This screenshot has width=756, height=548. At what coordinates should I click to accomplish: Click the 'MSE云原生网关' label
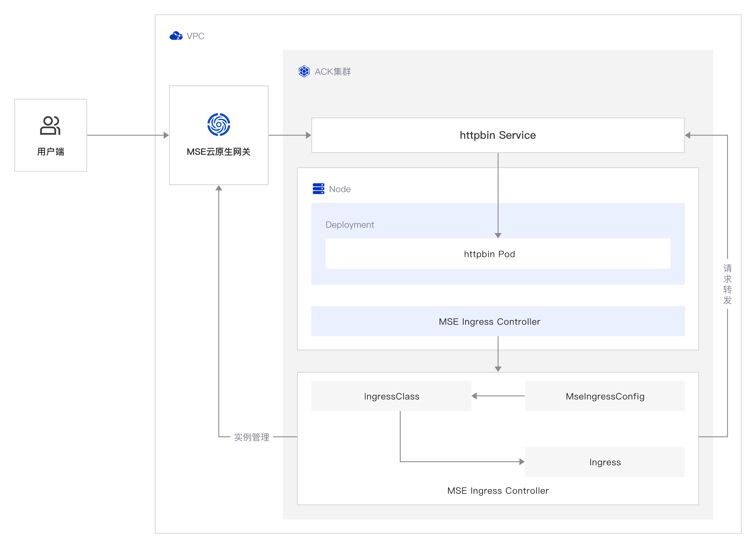pos(219,152)
